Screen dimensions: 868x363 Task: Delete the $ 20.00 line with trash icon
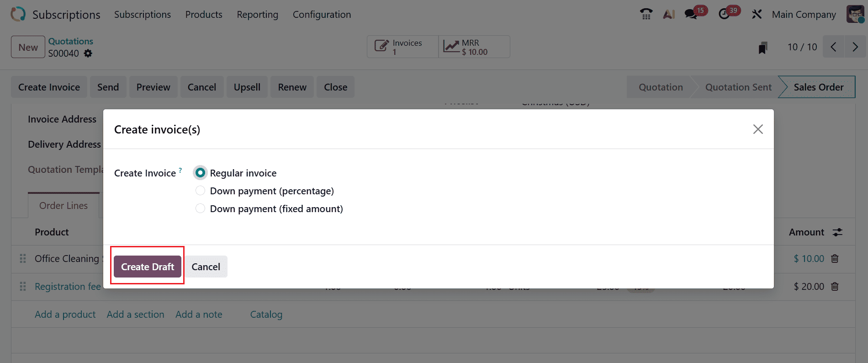(x=835, y=287)
